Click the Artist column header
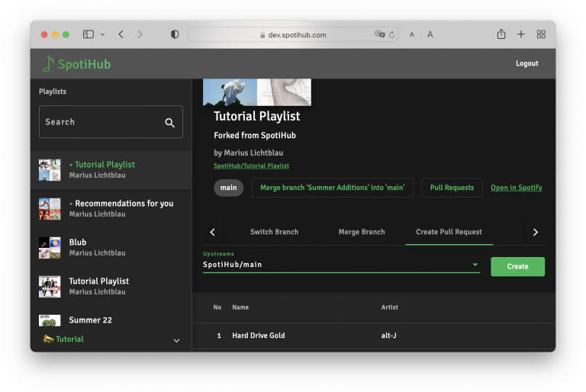Viewport: 586px width, 392px height. click(x=389, y=307)
